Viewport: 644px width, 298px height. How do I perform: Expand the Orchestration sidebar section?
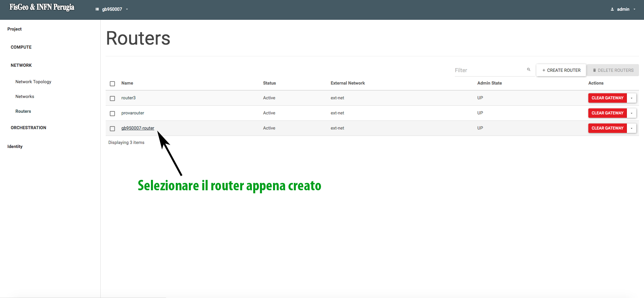click(29, 128)
